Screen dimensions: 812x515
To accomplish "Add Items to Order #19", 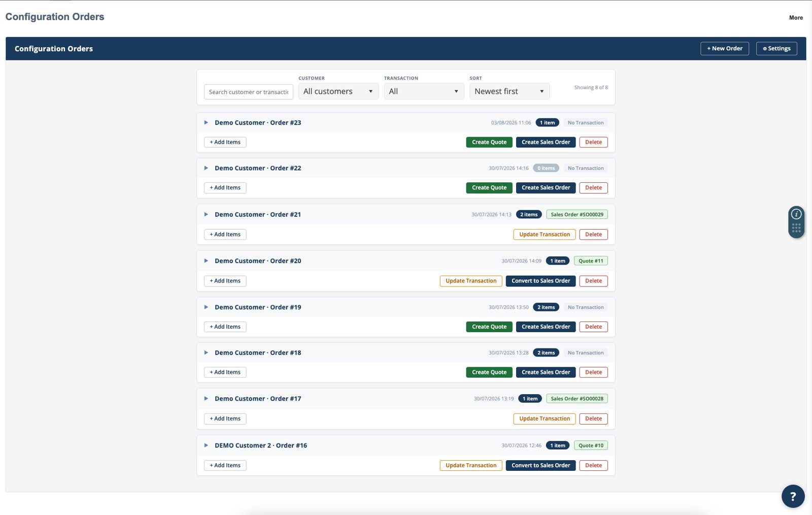I will tap(225, 327).
